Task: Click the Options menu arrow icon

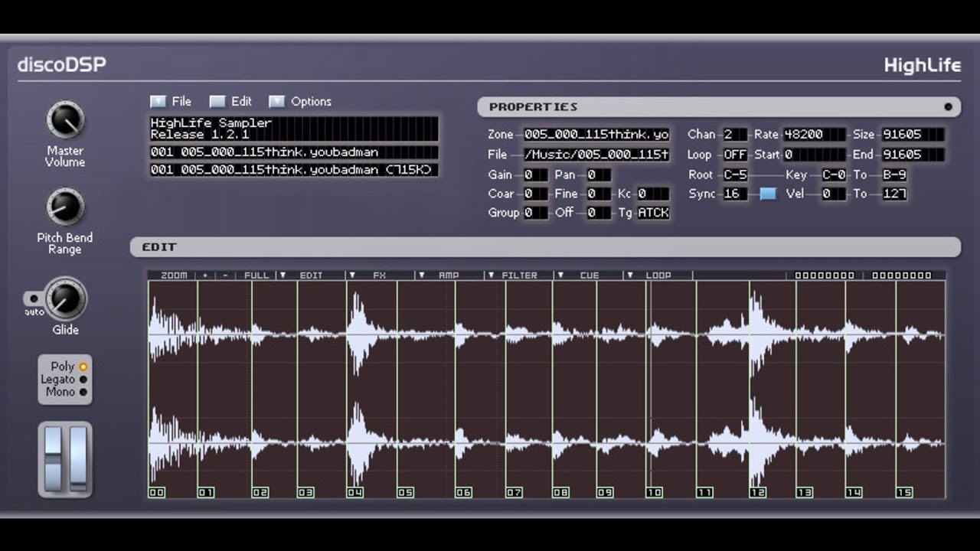Action: point(276,101)
